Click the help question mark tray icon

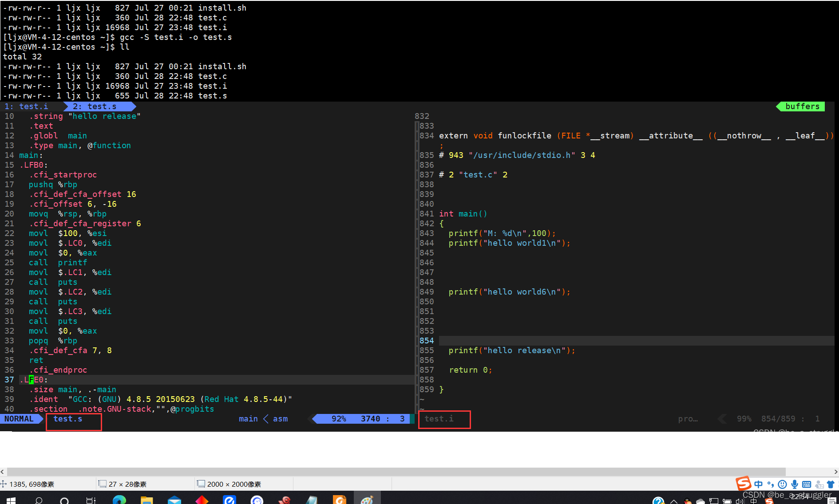658,500
